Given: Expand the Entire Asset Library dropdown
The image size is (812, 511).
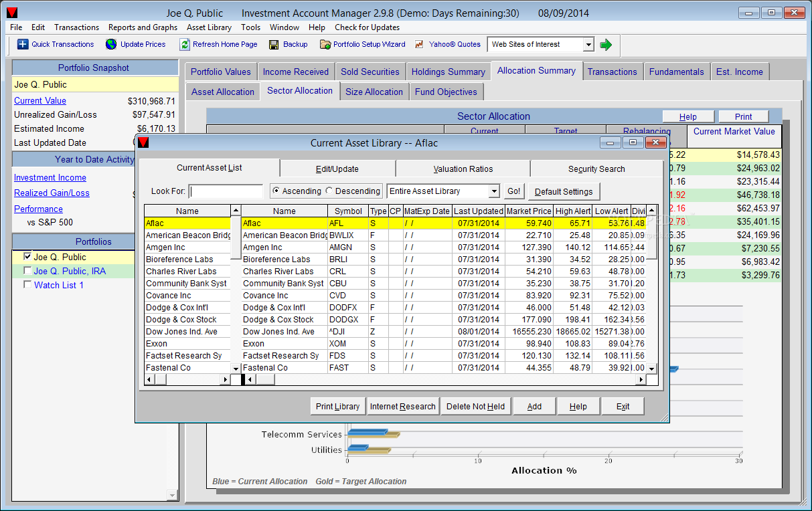Looking at the screenshot, I should coord(495,191).
